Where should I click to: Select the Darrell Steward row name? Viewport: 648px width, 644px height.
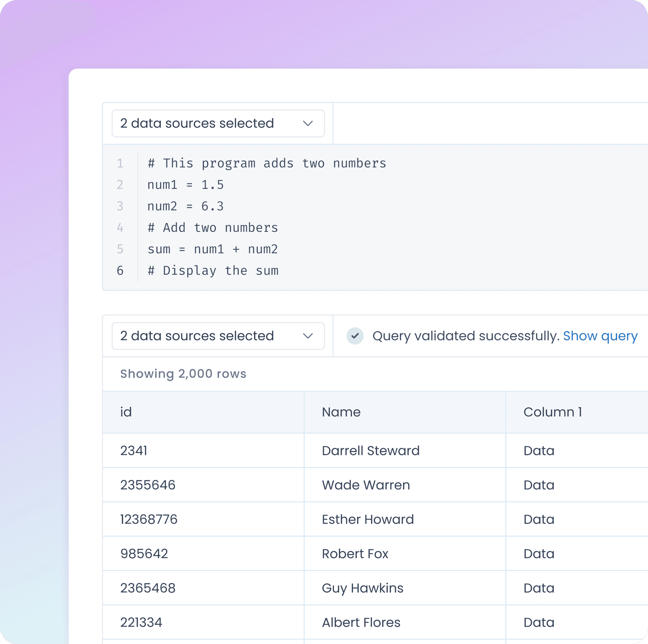370,451
